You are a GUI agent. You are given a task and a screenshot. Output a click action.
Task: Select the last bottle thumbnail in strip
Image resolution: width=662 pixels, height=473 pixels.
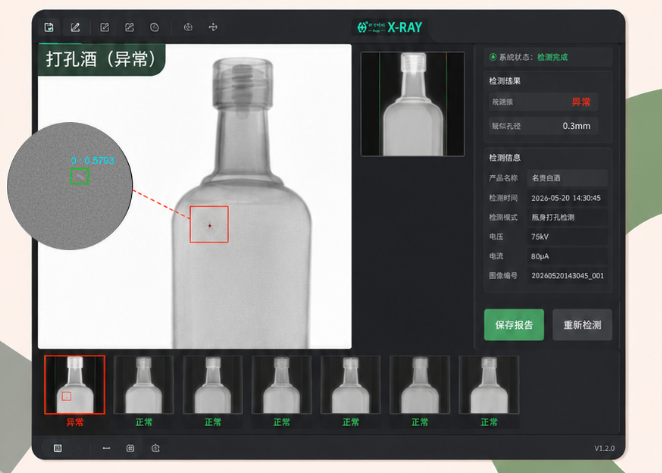tap(489, 385)
